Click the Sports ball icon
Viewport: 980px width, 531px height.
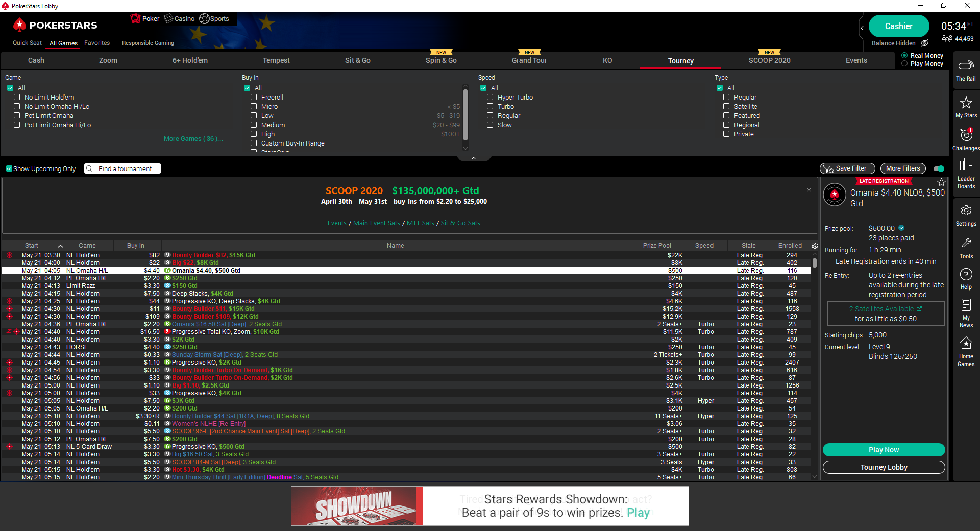[x=204, y=19]
